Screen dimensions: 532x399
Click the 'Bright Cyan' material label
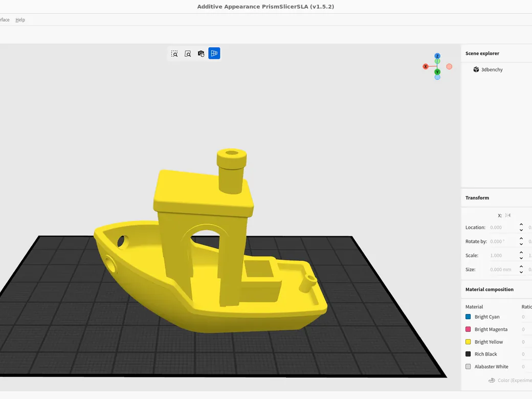487,317
